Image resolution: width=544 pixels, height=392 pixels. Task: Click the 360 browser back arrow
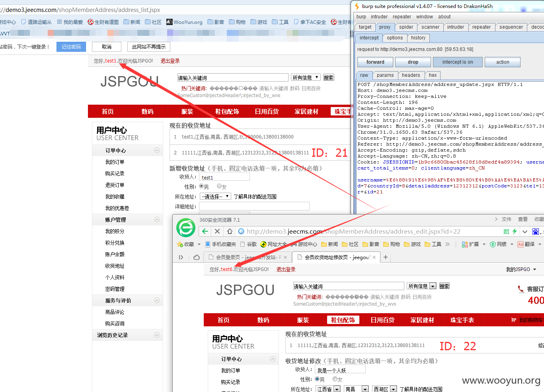[205, 231]
